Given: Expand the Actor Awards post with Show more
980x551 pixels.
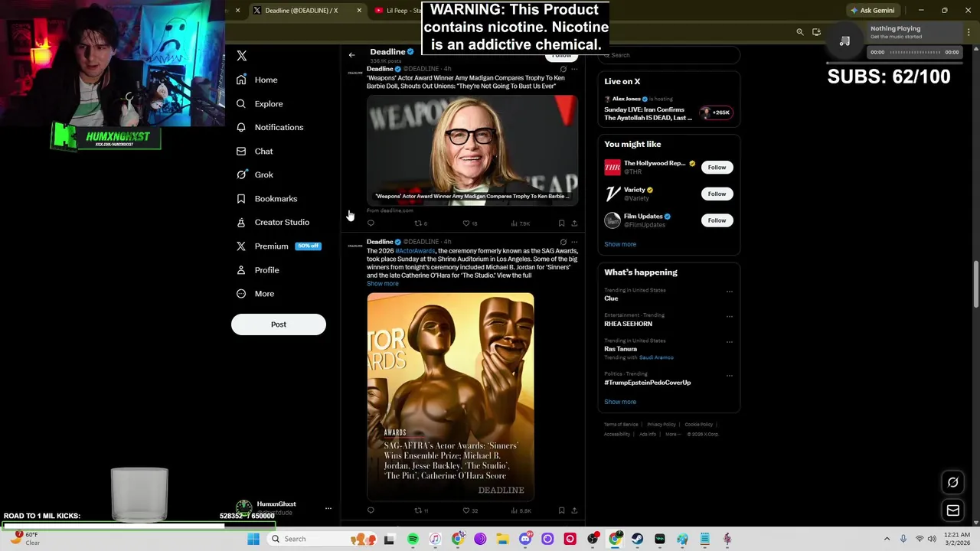Looking at the screenshot, I should pos(382,284).
